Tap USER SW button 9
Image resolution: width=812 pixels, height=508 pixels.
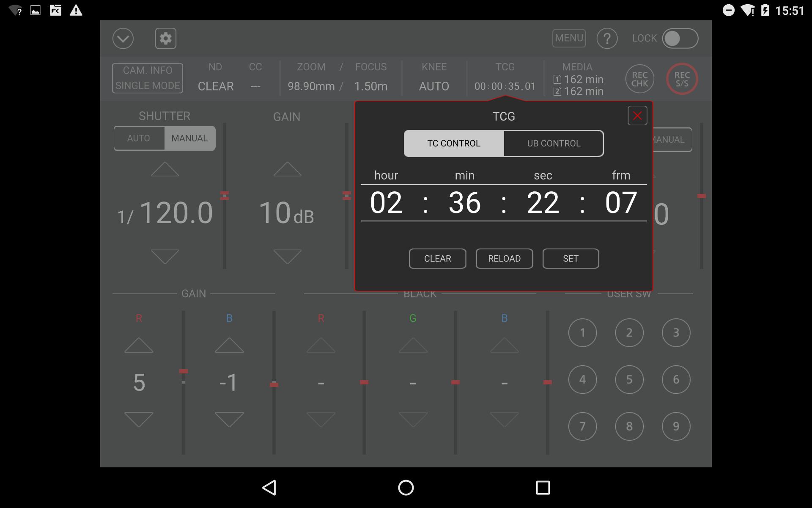pyautogui.click(x=676, y=426)
